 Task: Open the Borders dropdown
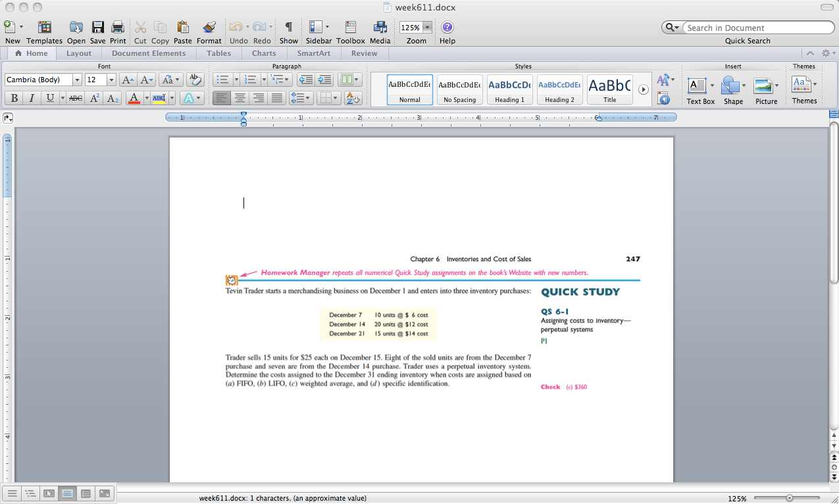point(328,98)
